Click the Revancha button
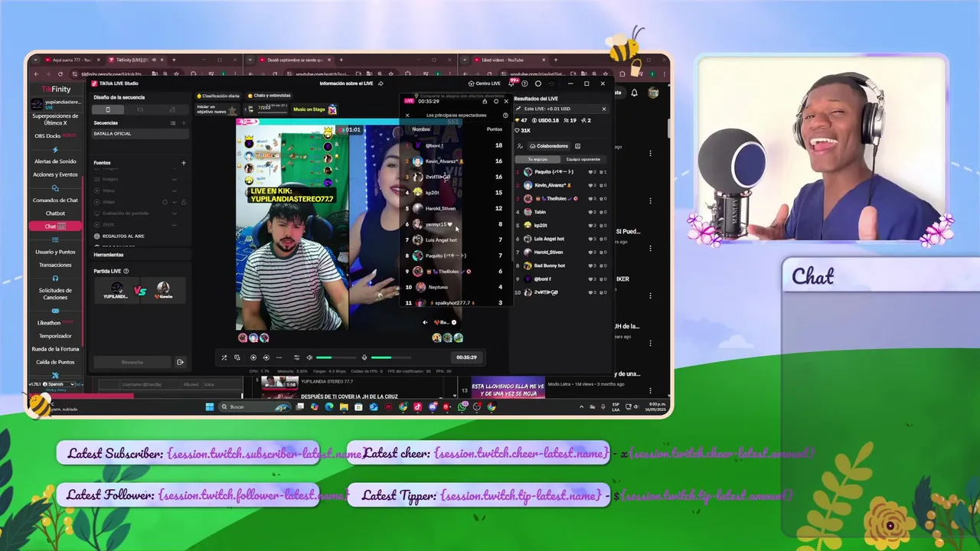The height and width of the screenshot is (551, 980). [x=132, y=362]
